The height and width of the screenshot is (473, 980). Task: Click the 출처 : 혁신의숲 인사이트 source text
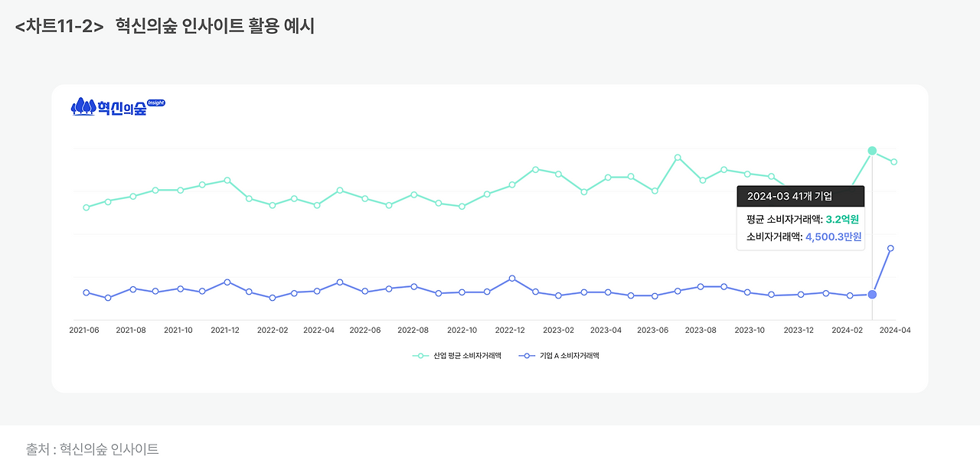pos(92,450)
